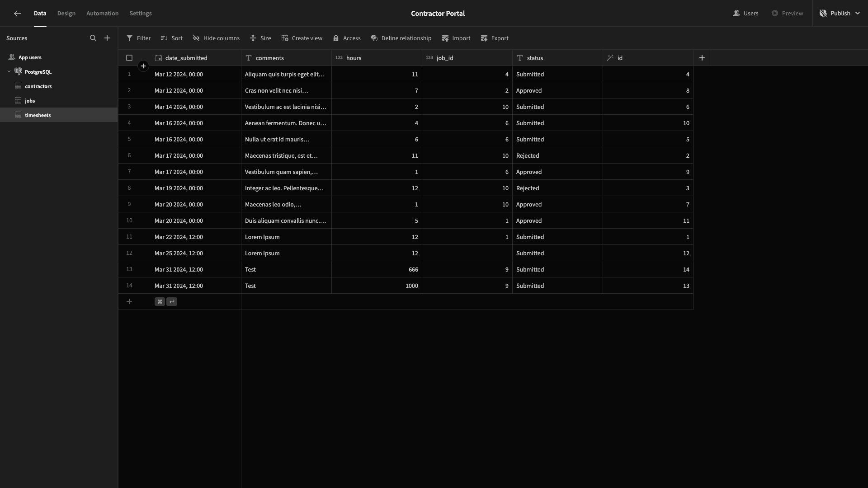Viewport: 868px width, 488px height.
Task: Expand the PostgreSQL source tree item
Action: 9,71
